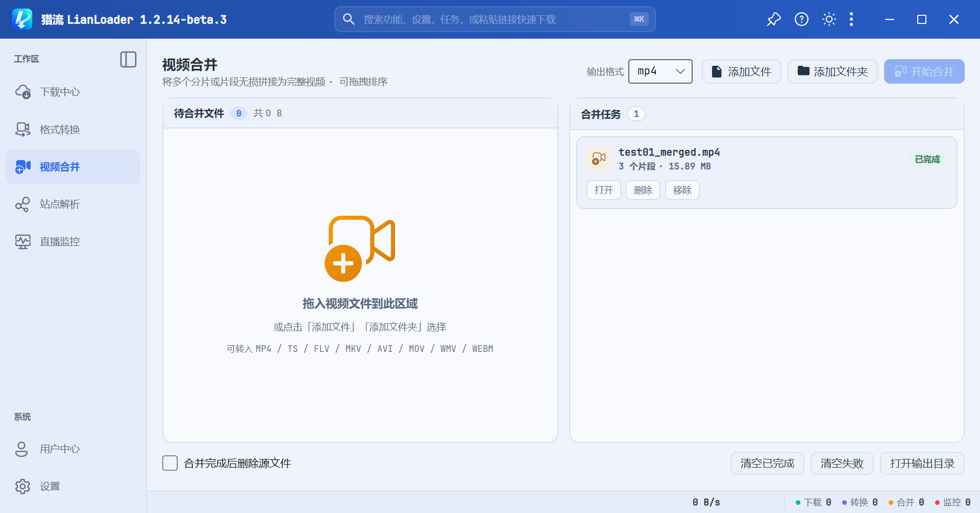This screenshot has height=513, width=980.
Task: Enable delete source files after merge
Action: tap(170, 463)
